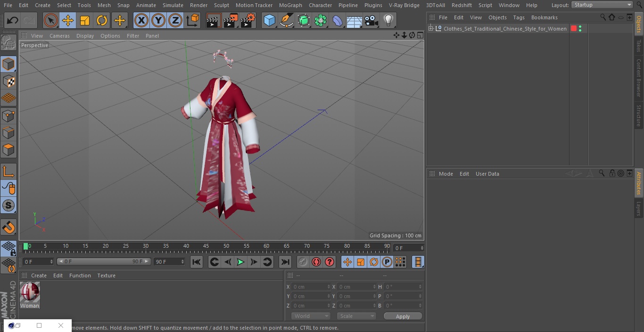This screenshot has height=332, width=644.
Task: Select the Rotate tool
Action: [102, 20]
